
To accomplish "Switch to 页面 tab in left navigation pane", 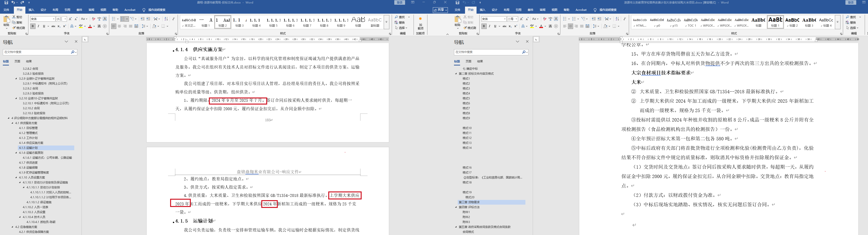I will point(18,61).
